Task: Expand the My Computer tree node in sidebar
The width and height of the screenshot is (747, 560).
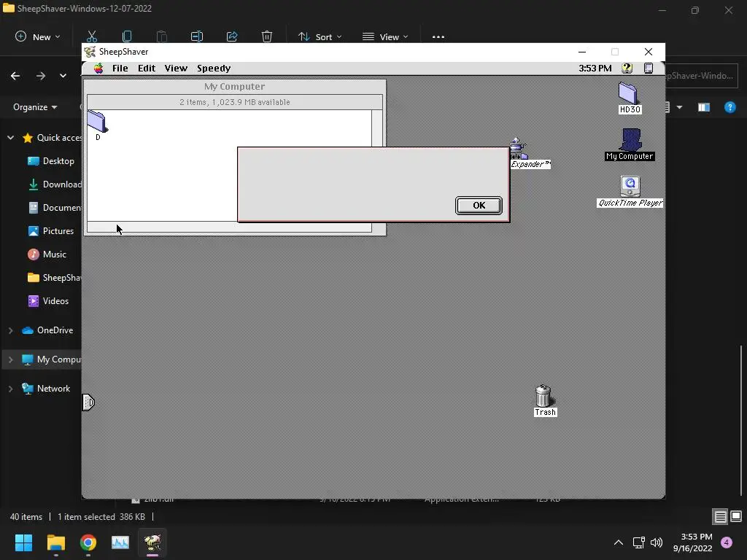Action: [x=10, y=359]
